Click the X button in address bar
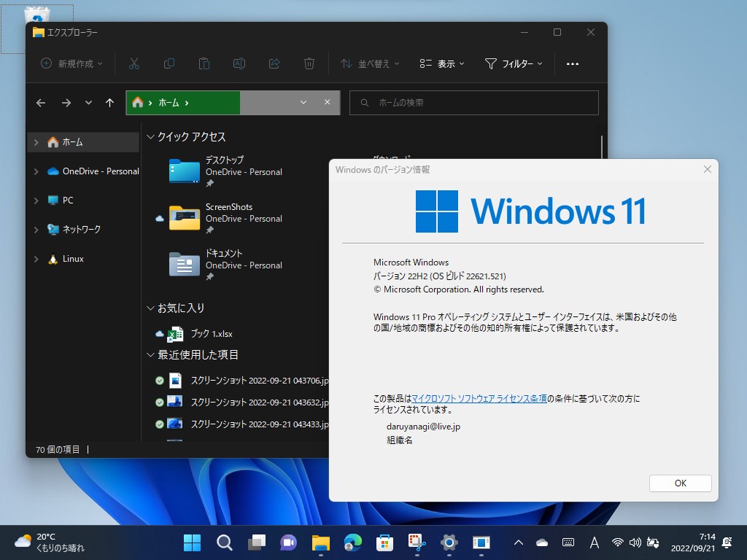This screenshot has width=747, height=560. click(328, 102)
